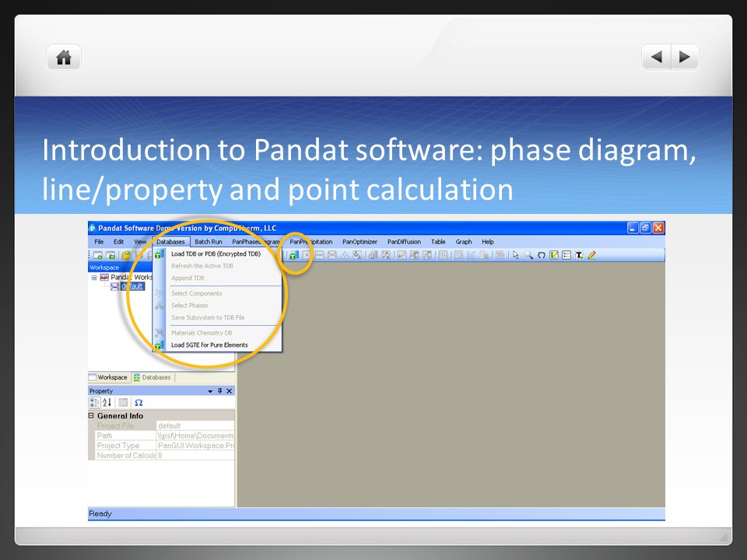
Task: Open the PanOptimizer menu
Action: (359, 242)
